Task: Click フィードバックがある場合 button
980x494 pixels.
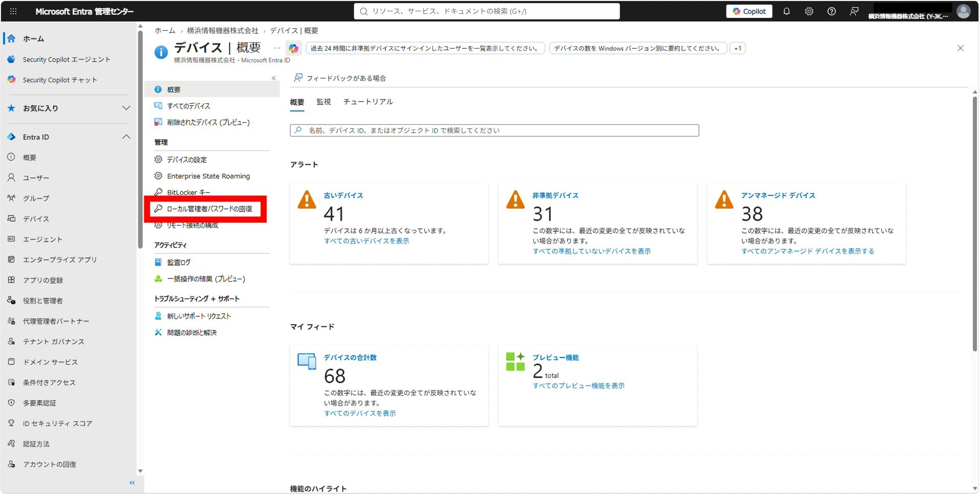Action: pos(340,78)
